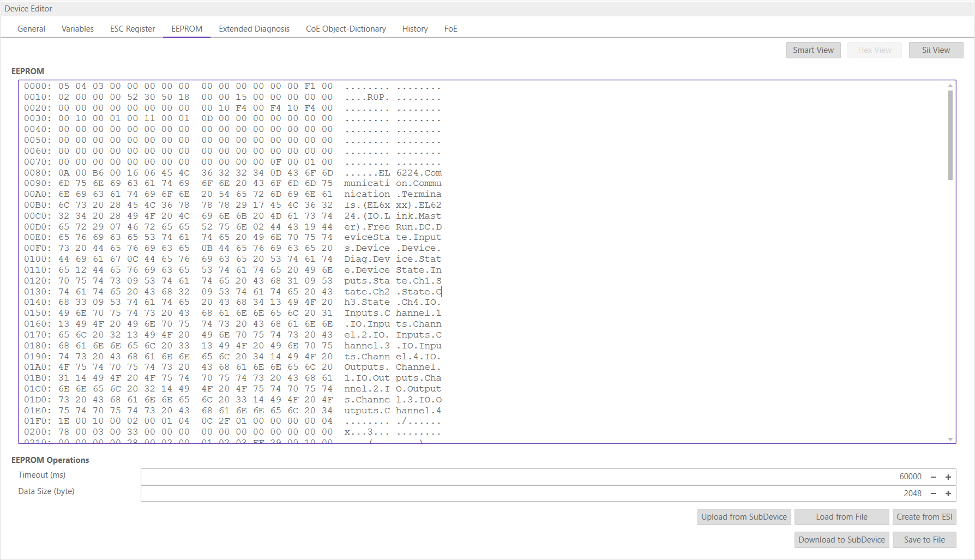Image resolution: width=975 pixels, height=560 pixels.
Task: Select the ESC Register tab
Action: point(132,28)
